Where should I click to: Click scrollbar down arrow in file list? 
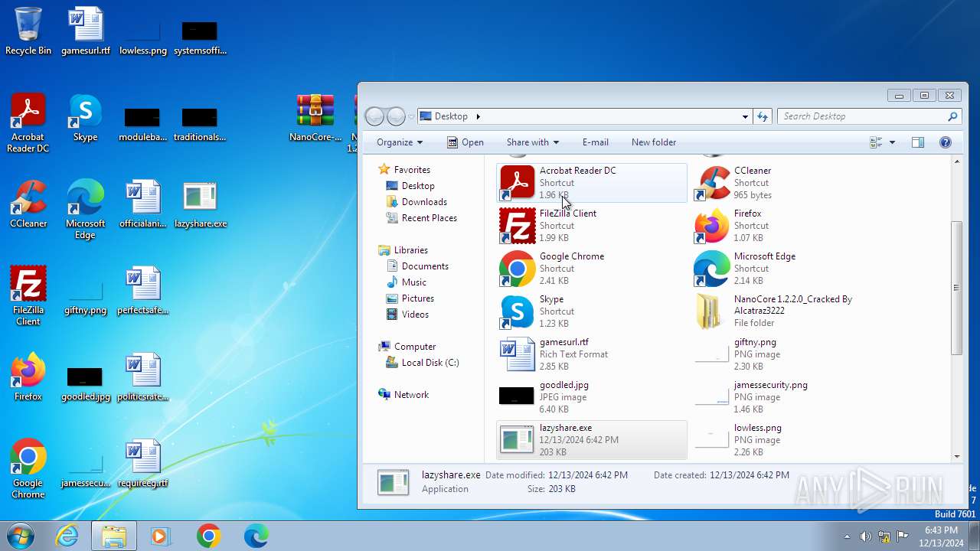coord(956,457)
